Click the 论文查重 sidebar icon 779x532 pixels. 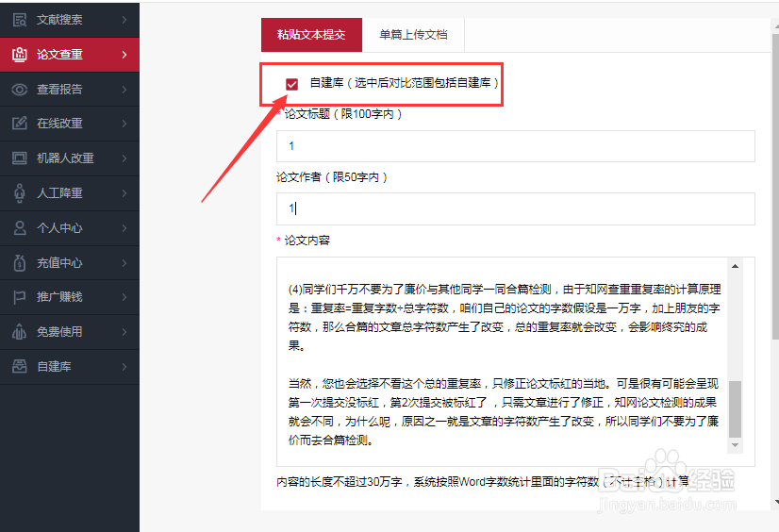click(20, 55)
